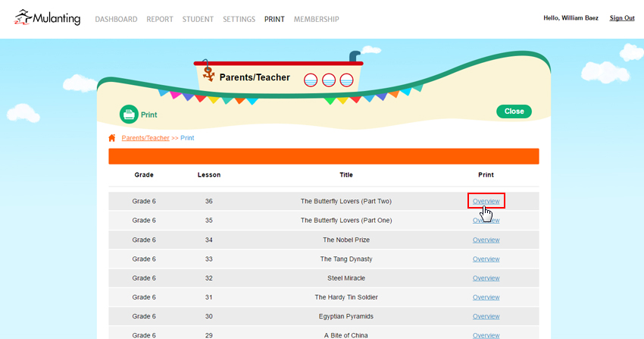Open Overview for Egyptian Pyramids
The image size is (644, 339).
coord(486,316)
